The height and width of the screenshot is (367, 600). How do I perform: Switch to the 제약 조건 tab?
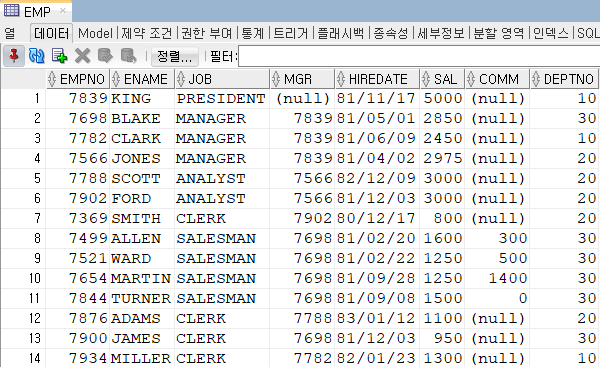tap(147, 34)
